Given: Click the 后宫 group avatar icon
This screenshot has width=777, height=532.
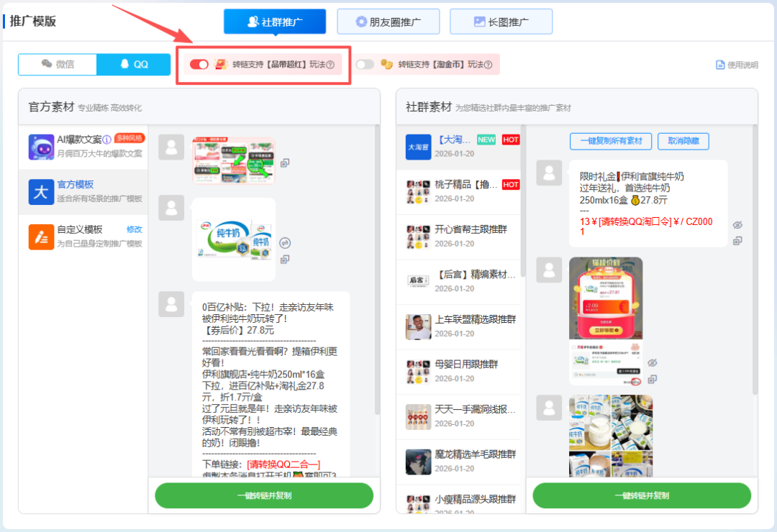Looking at the screenshot, I should click(418, 282).
